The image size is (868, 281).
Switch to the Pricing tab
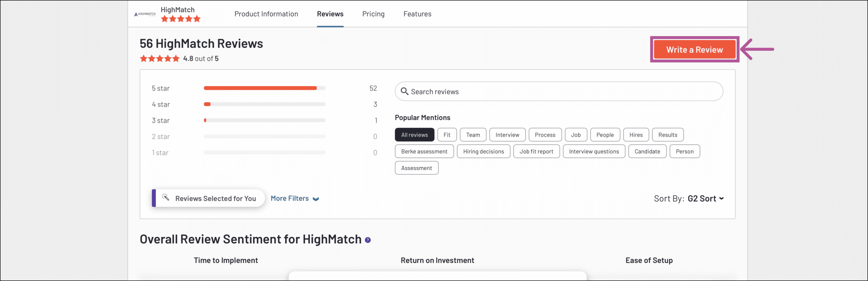[x=373, y=14]
